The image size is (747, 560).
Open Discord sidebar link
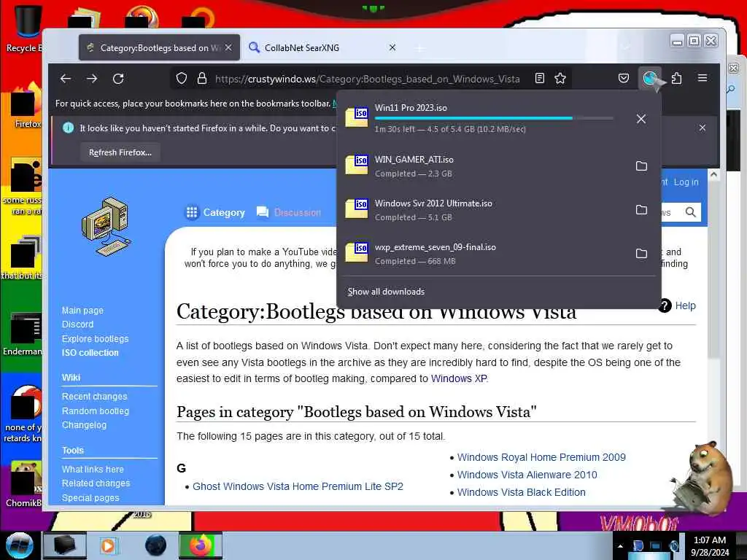pyautogui.click(x=77, y=324)
